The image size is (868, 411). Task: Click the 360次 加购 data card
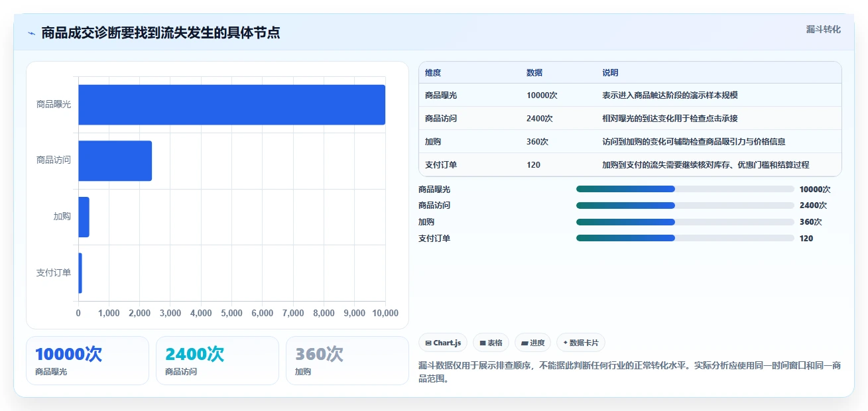(347, 361)
